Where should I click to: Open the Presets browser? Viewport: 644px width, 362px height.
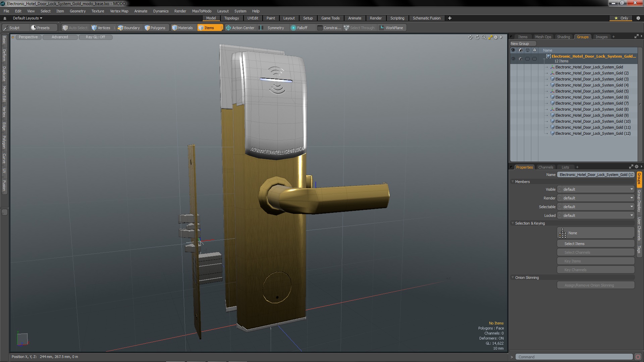click(40, 28)
